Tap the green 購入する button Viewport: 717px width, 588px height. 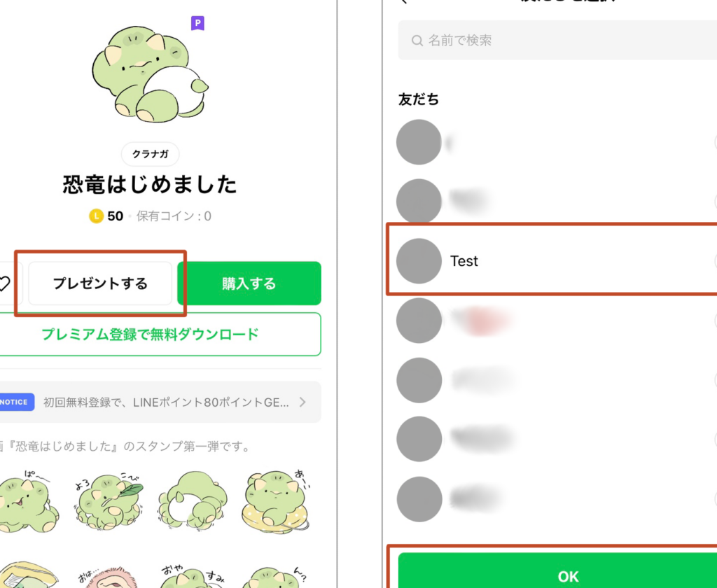coord(249,283)
